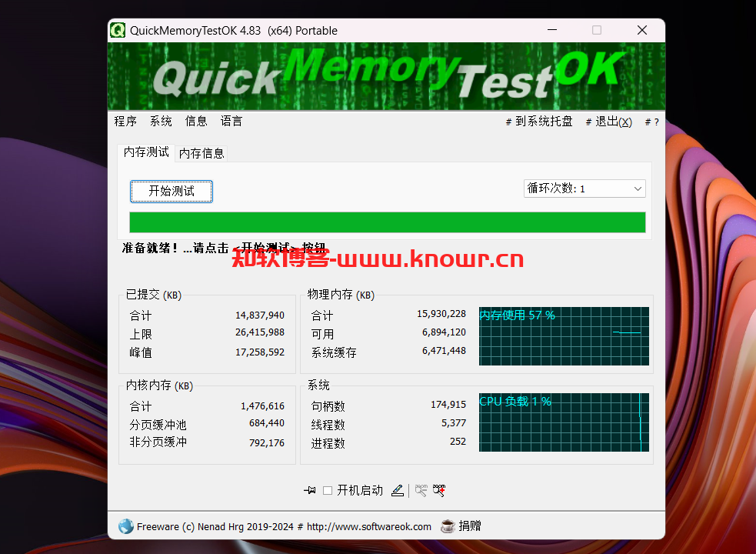Click the 可用 label under 物理内存
This screenshot has width=756, height=554.
[322, 334]
